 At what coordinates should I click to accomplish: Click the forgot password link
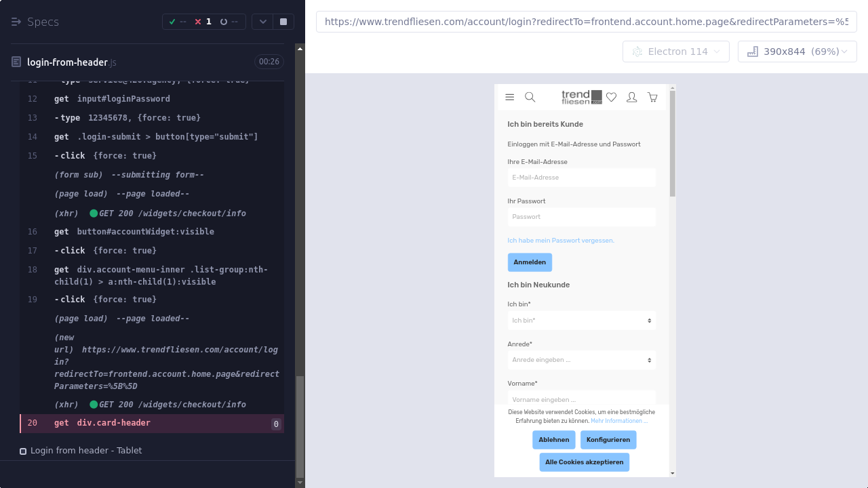(x=561, y=241)
